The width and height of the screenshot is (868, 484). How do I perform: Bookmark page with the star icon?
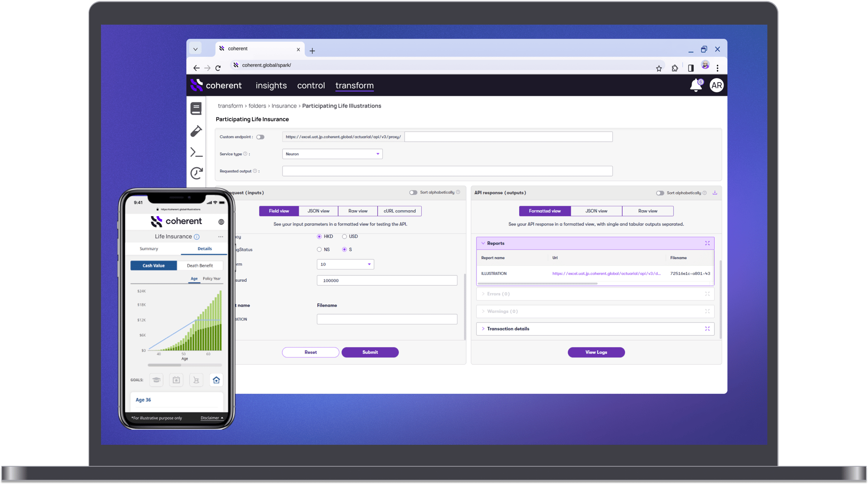click(659, 68)
